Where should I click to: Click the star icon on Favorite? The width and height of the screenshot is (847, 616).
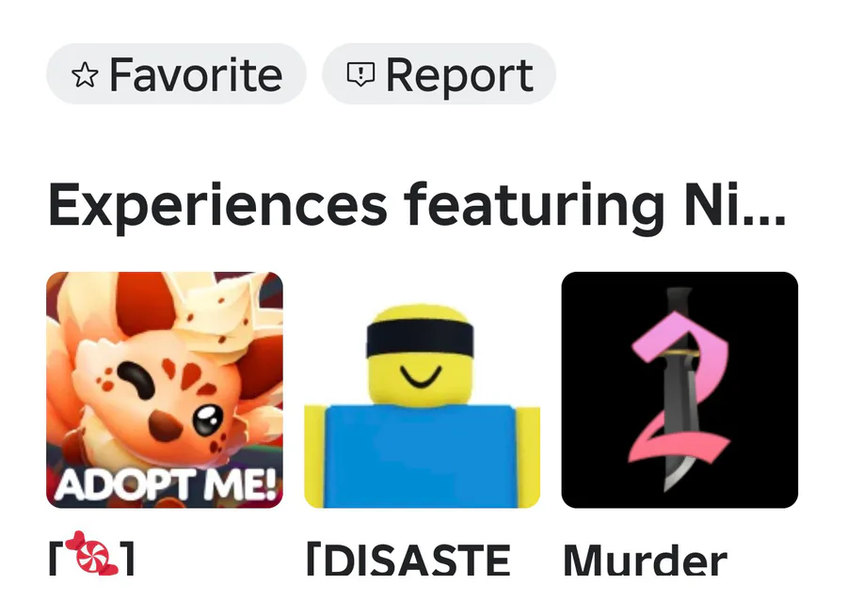[85, 74]
